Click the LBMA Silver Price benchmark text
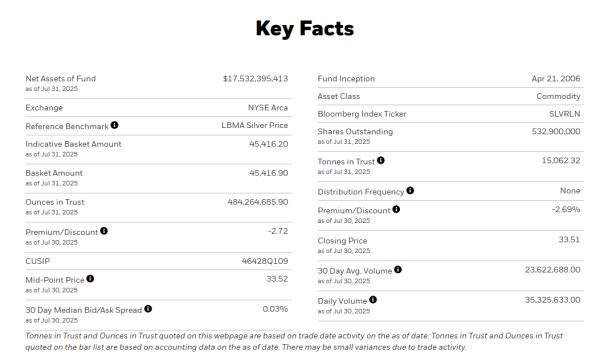 tap(254, 126)
